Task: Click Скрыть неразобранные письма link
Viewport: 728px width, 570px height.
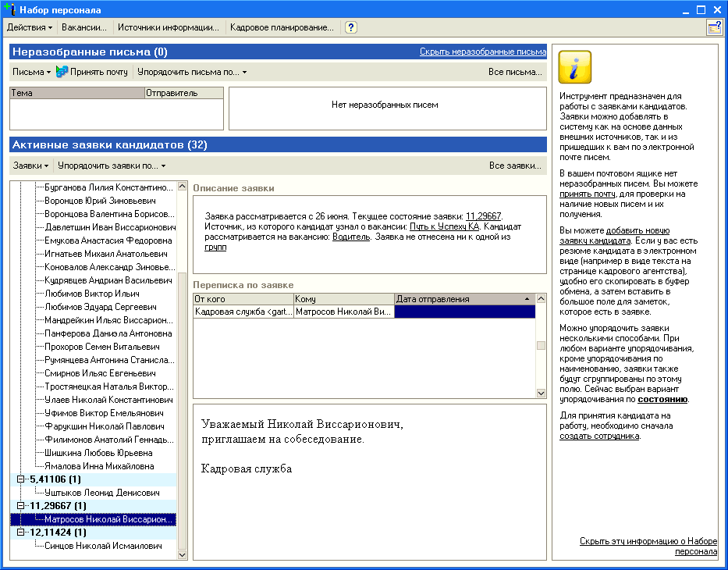Action: (x=483, y=52)
